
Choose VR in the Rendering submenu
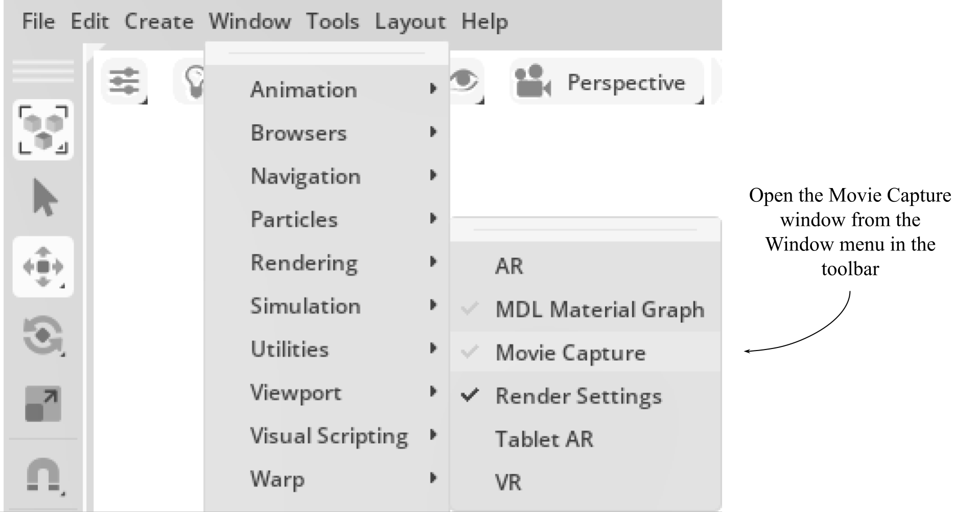508,480
